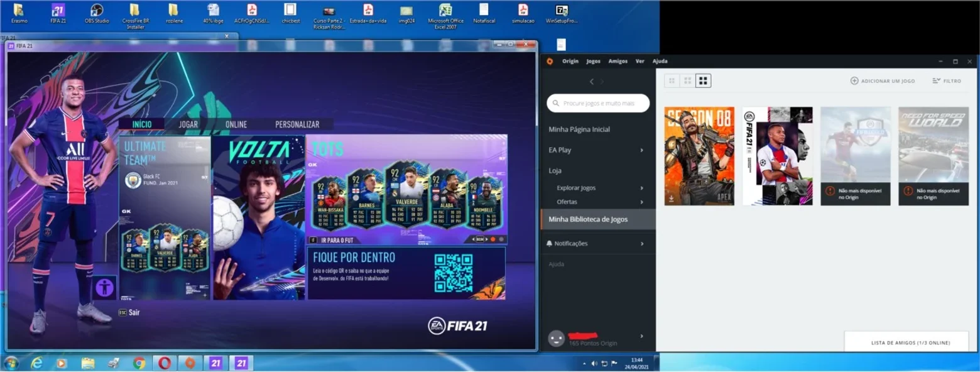Click the magnifier icon in Origin search

tap(557, 103)
